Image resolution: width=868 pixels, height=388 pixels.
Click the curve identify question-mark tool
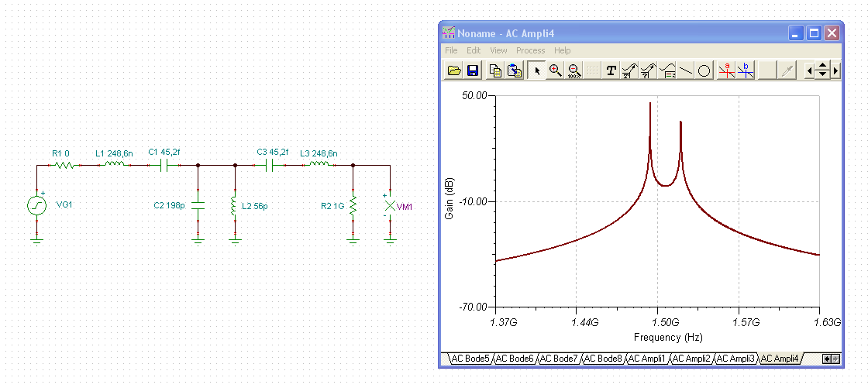648,70
